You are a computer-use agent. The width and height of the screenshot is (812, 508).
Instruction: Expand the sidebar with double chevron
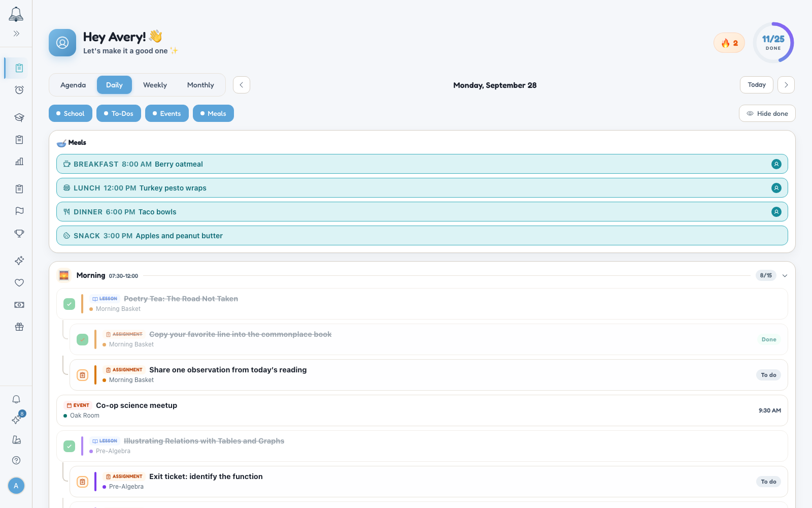click(x=16, y=34)
